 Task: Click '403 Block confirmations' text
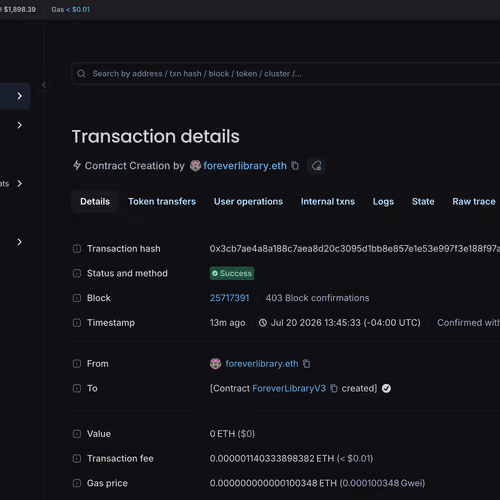(x=317, y=298)
